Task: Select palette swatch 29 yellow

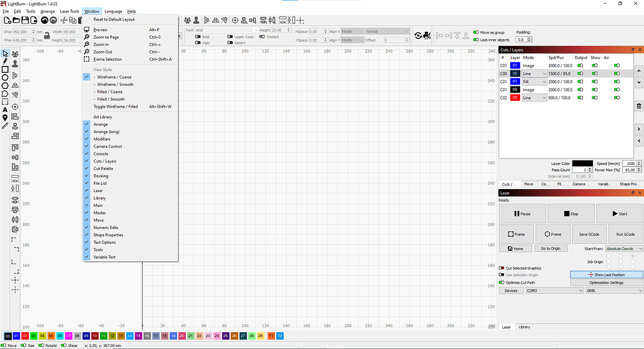Action: (x=260, y=336)
